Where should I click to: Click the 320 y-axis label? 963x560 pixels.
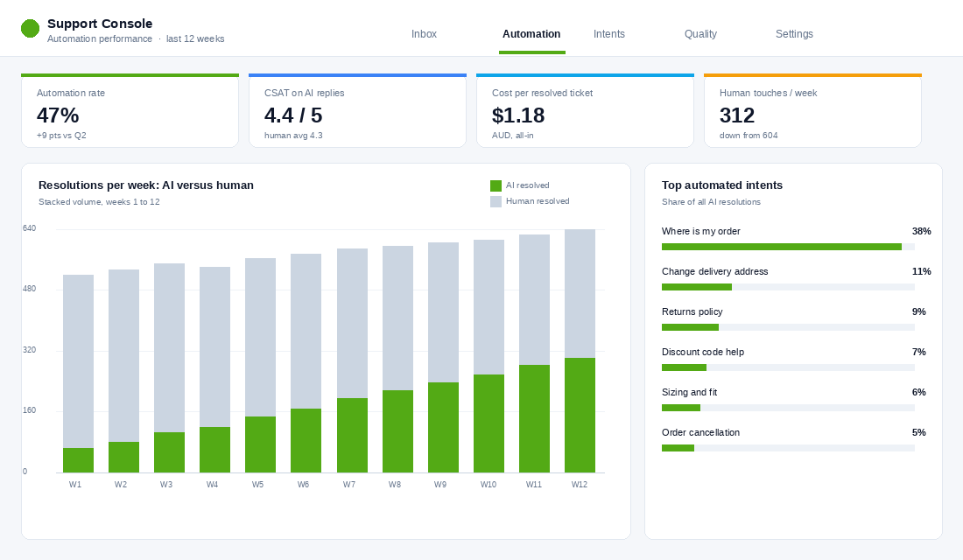click(x=30, y=350)
